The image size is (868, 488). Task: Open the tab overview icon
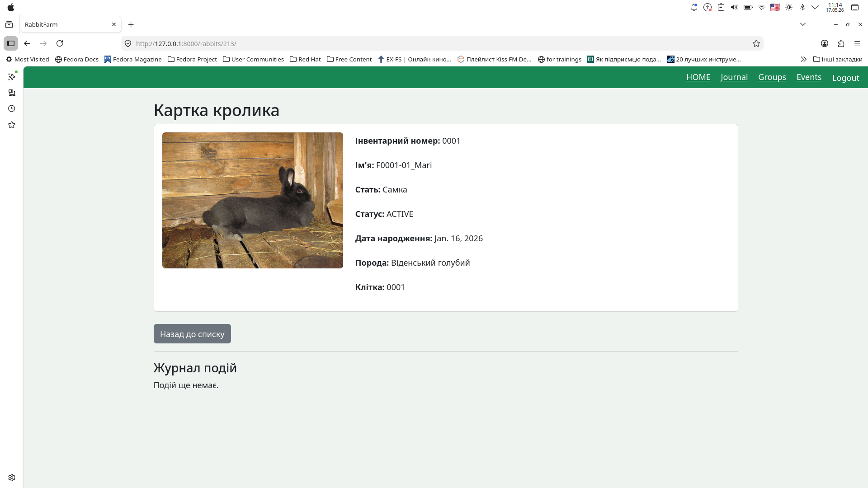(x=9, y=24)
